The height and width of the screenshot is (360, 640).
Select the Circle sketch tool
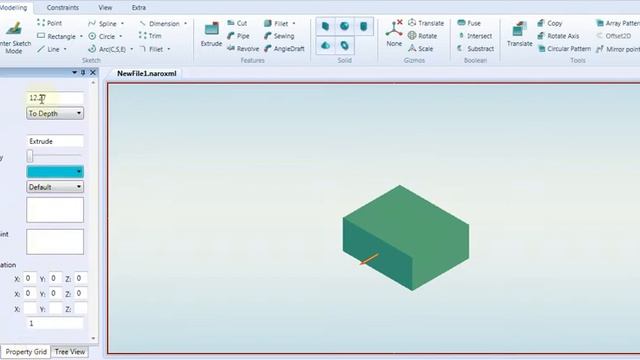point(102,36)
